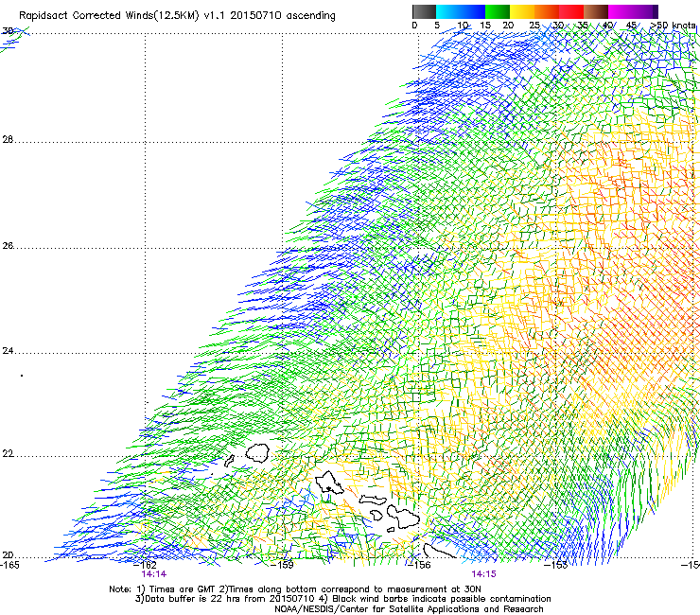Click the Molokai island outline

tap(373, 500)
